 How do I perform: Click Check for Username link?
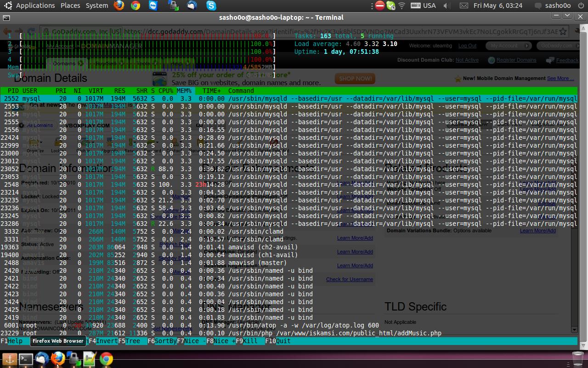(350, 279)
